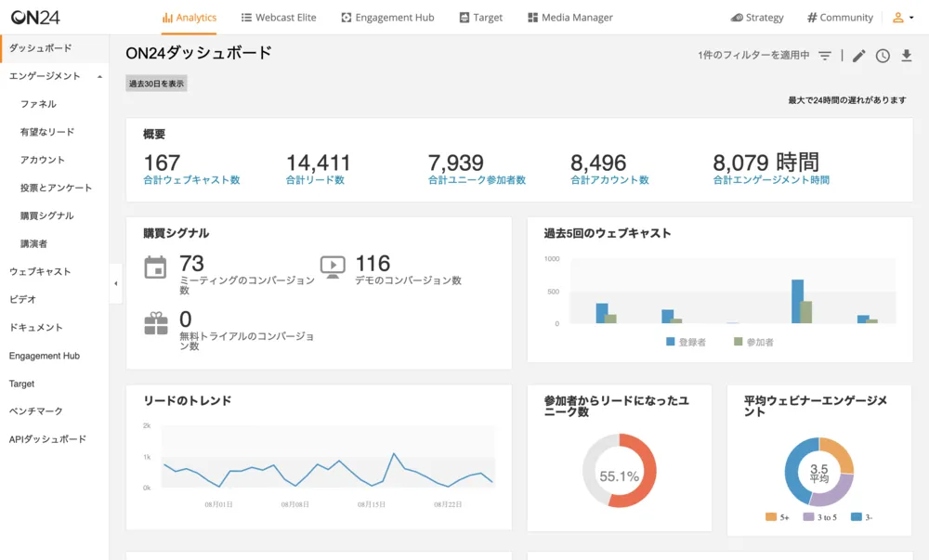Open the user account dropdown

pyautogui.click(x=903, y=18)
